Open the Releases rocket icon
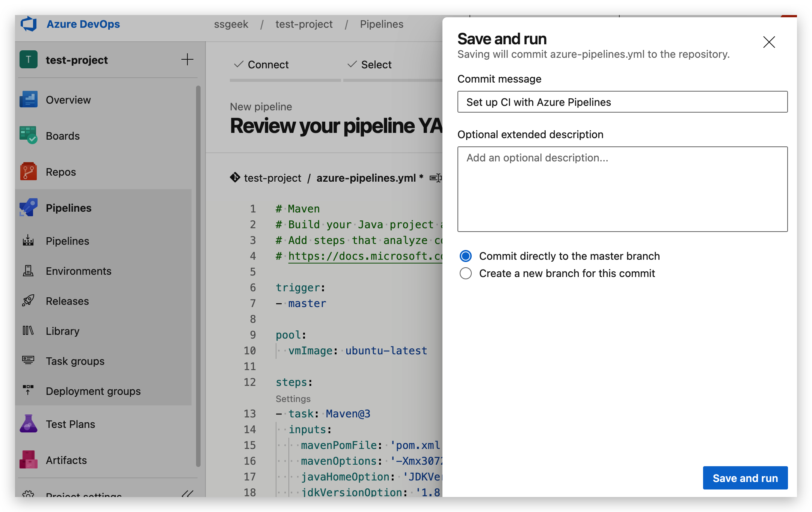The height and width of the screenshot is (512, 812). (x=28, y=301)
